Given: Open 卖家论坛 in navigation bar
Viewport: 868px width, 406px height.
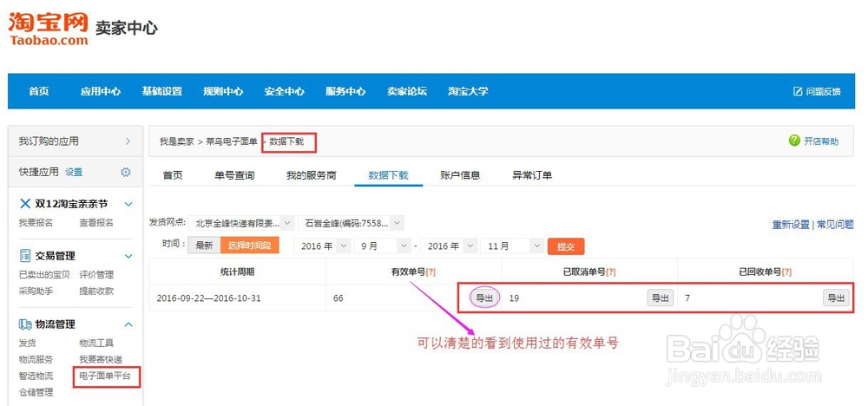Looking at the screenshot, I should point(407,91).
